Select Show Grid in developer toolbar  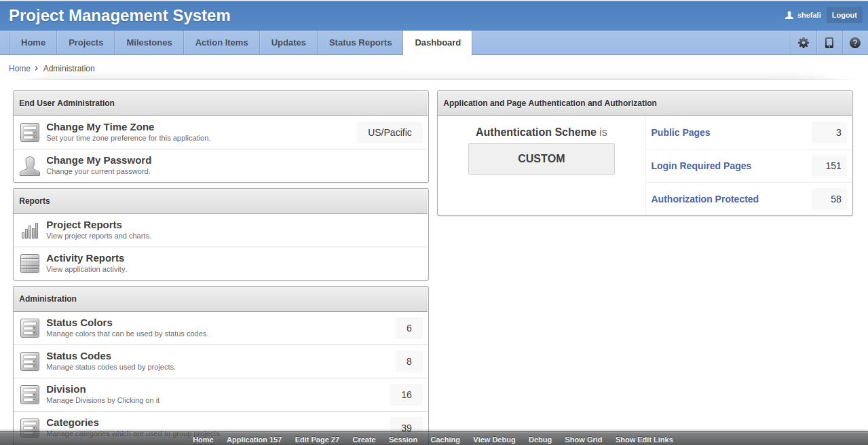[x=584, y=440]
